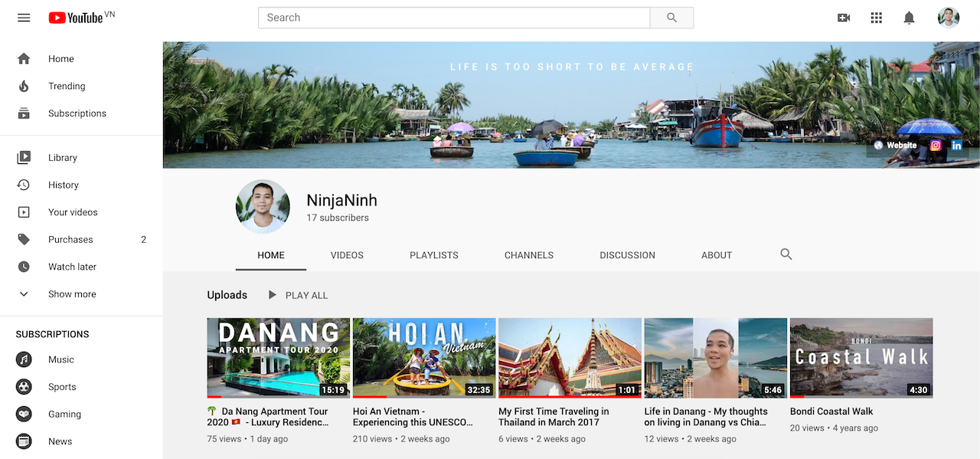The image size is (980, 459).
Task: Click PLAY ALL uploads button
Action: [x=298, y=295]
